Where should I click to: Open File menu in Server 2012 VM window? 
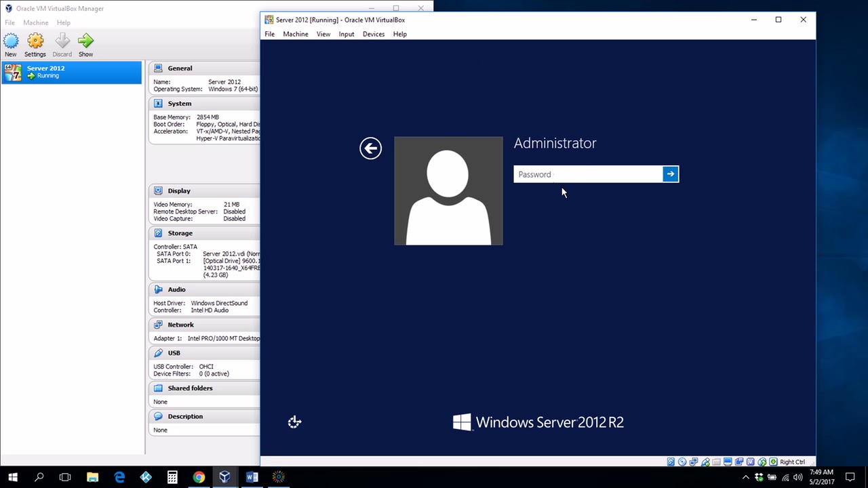(x=270, y=34)
